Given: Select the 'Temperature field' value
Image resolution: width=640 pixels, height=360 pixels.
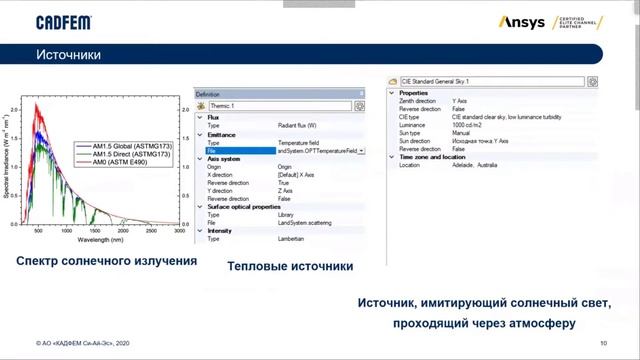Looking at the screenshot, I should (x=298, y=143).
